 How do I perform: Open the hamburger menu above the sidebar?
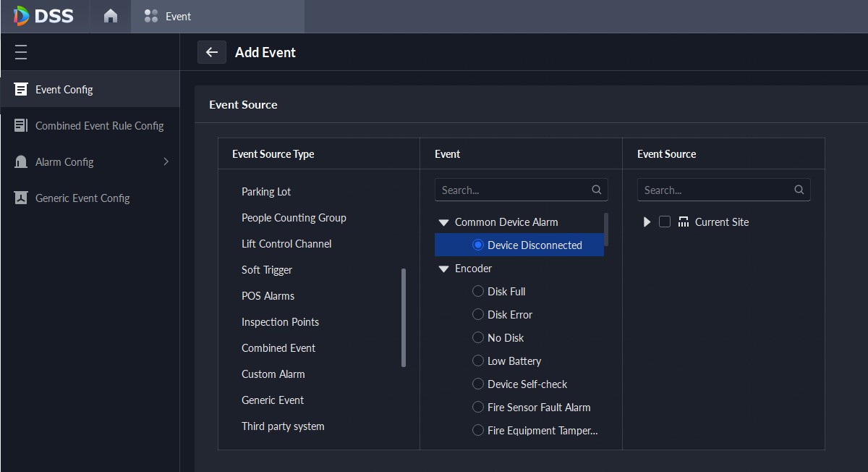point(20,51)
